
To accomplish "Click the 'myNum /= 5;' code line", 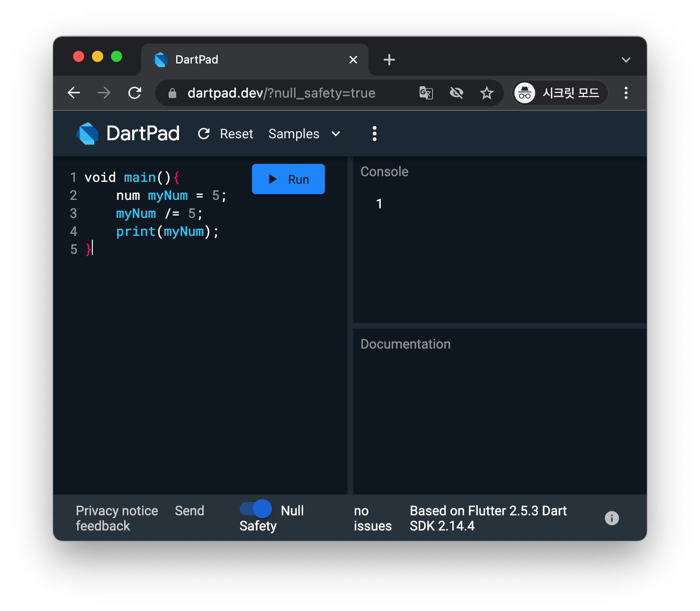I will 160,213.
